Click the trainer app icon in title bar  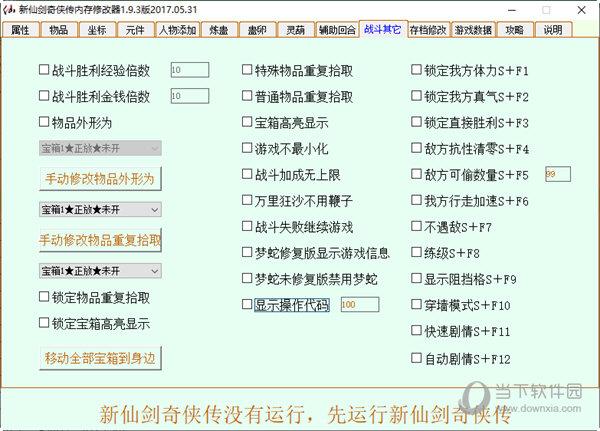(x=9, y=9)
